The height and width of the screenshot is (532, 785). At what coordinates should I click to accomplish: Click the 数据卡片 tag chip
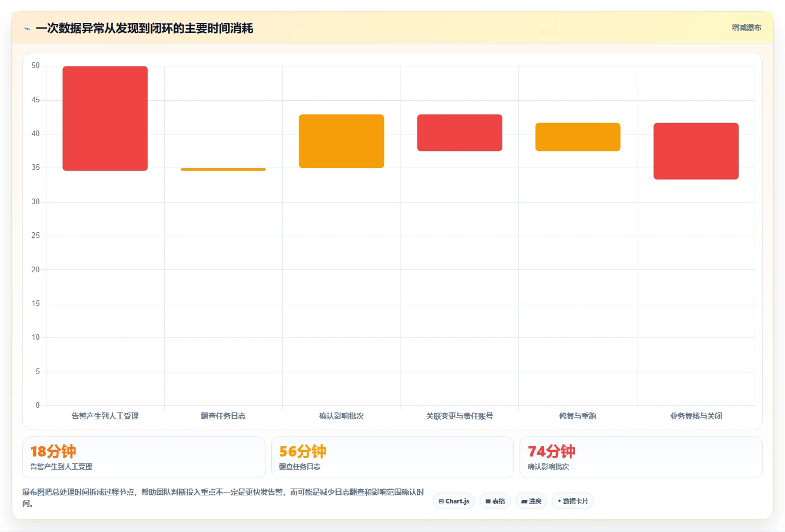[573, 501]
